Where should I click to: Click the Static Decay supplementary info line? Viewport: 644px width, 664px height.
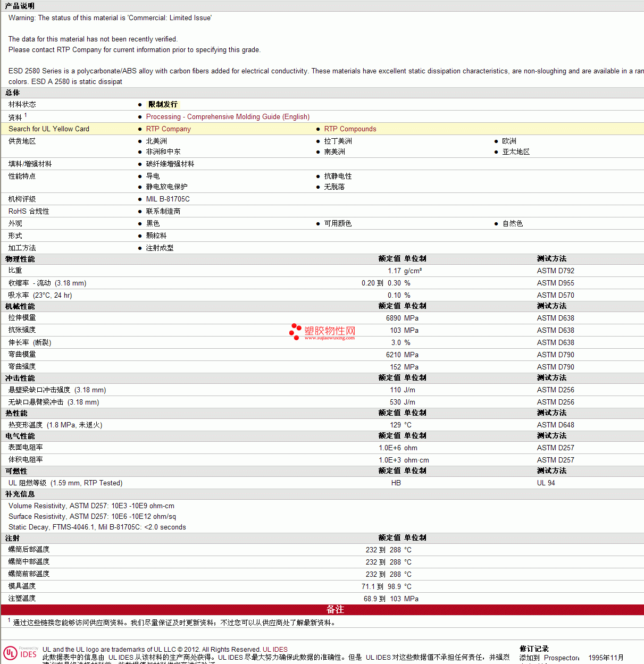coord(97,527)
